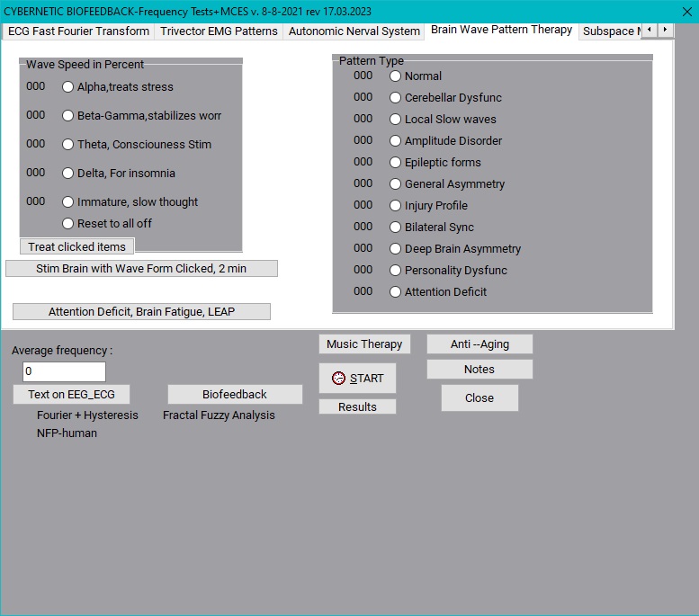Image resolution: width=699 pixels, height=616 pixels.
Task: Click the NFP-human label
Action: [67, 433]
